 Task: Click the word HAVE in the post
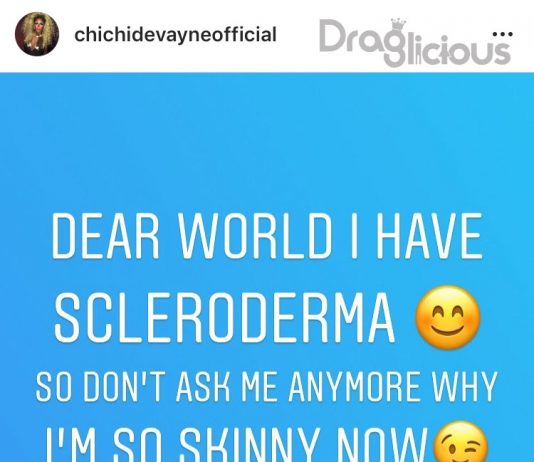(429, 236)
